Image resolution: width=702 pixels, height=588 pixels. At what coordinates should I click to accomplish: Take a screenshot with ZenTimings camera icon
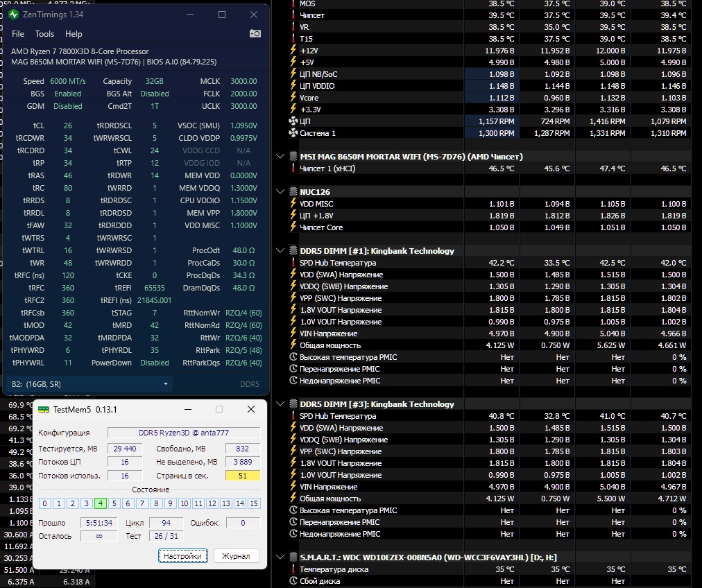pos(255,33)
